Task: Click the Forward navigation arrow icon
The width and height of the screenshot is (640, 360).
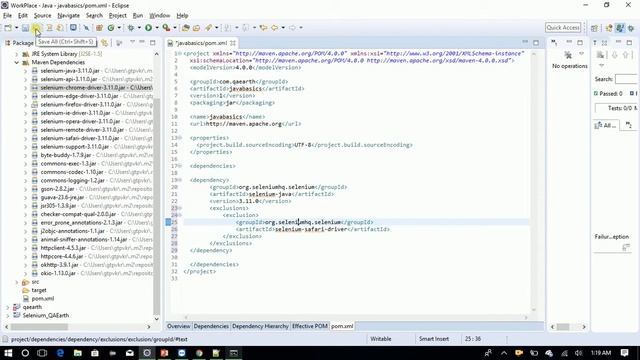Action: [292, 28]
